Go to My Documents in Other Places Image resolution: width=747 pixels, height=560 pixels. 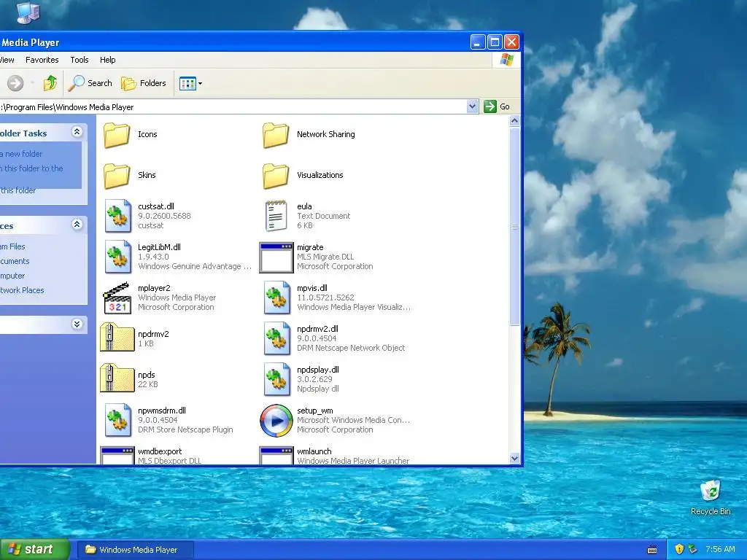click(15, 262)
